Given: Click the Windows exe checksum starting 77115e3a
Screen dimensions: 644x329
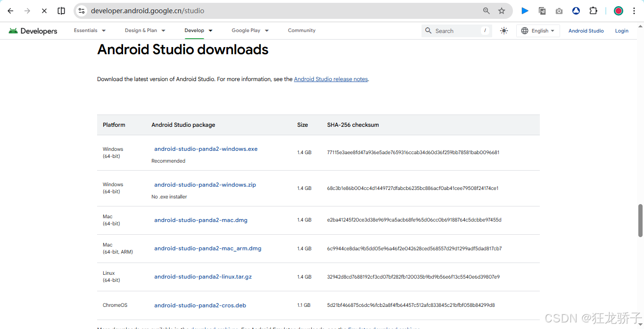Looking at the screenshot, I should (x=413, y=153).
